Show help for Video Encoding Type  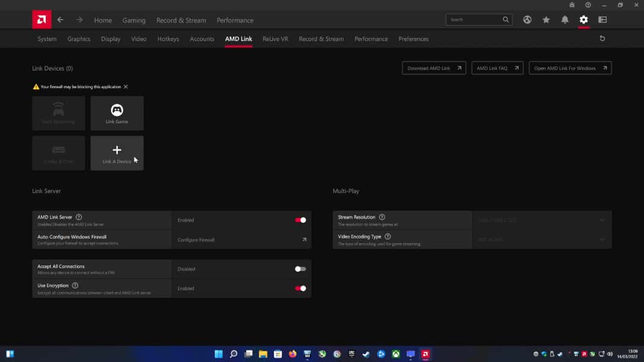(387, 237)
